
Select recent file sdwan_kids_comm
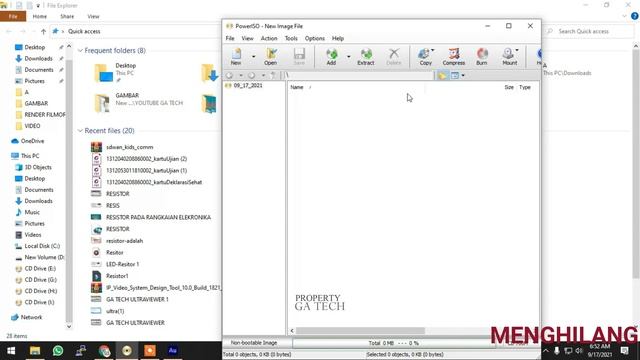(130, 147)
